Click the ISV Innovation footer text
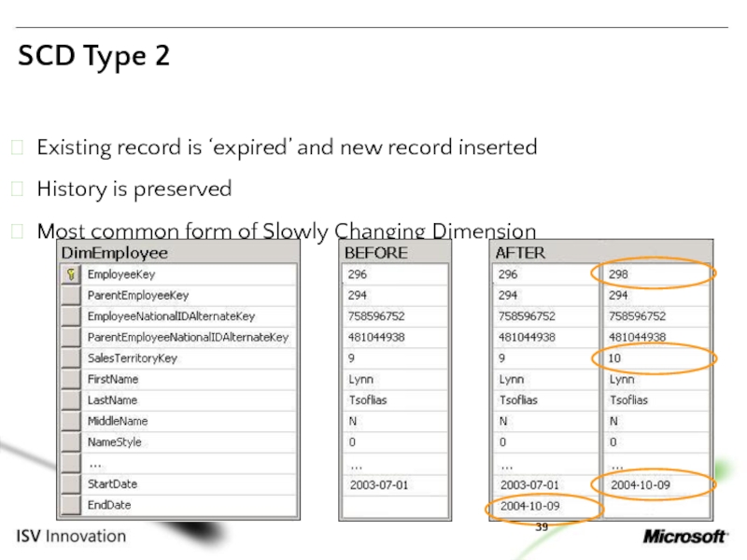 pos(71,536)
